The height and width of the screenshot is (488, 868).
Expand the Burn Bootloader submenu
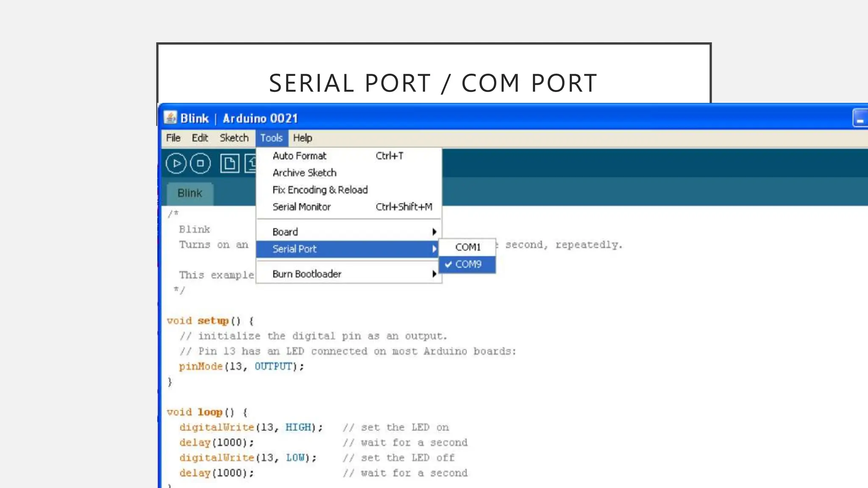tap(349, 274)
